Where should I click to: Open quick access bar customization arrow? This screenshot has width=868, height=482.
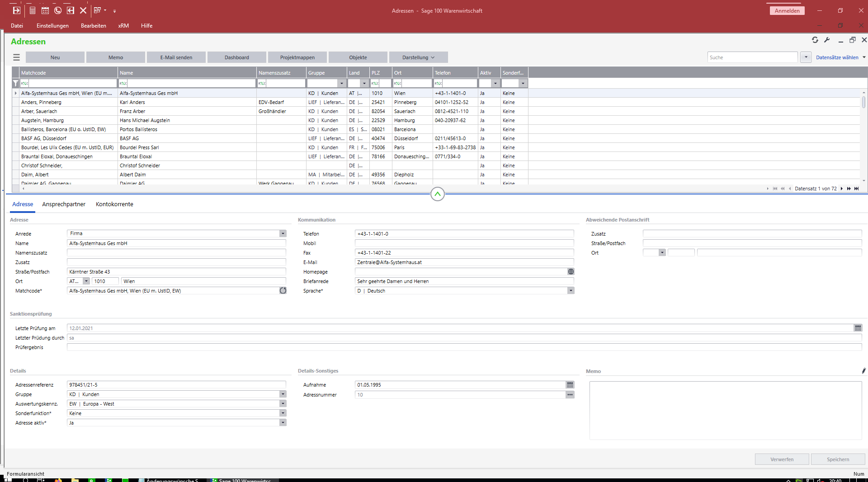[x=114, y=11]
